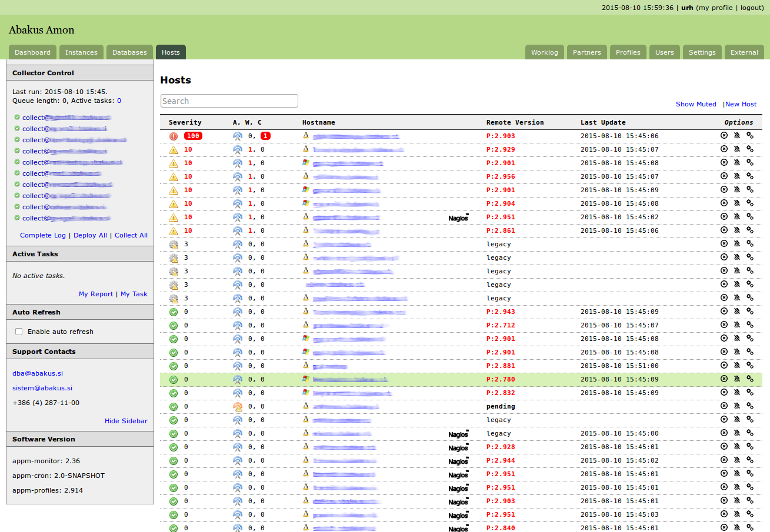Open the Dashboard tab
The width and height of the screenshot is (770, 532).
pos(32,52)
